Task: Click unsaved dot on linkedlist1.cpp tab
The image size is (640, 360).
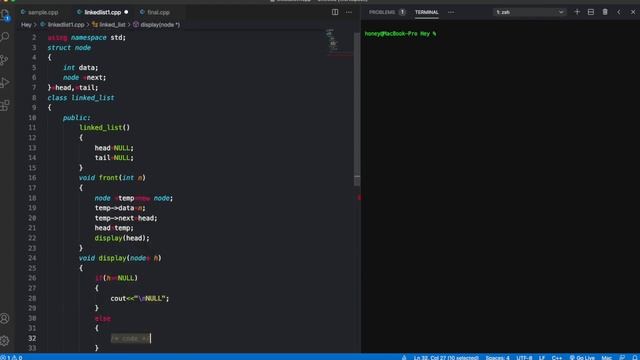Action: (x=126, y=12)
